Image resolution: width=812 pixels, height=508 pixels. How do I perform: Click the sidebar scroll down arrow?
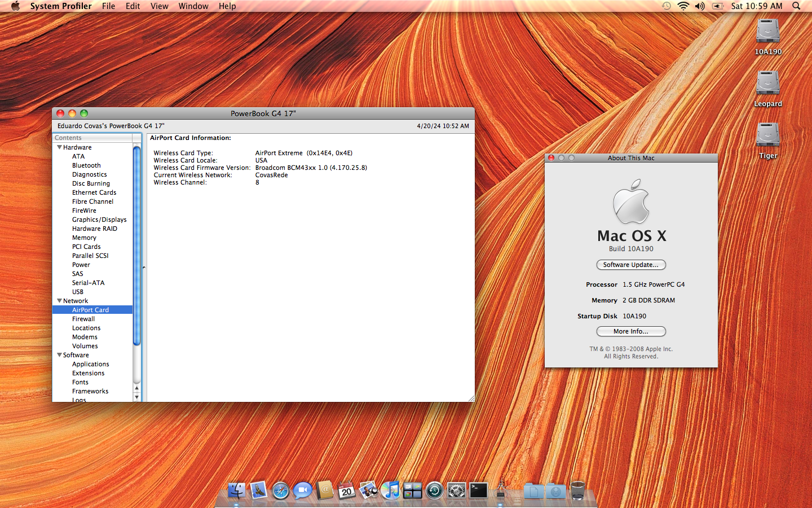[x=136, y=397]
